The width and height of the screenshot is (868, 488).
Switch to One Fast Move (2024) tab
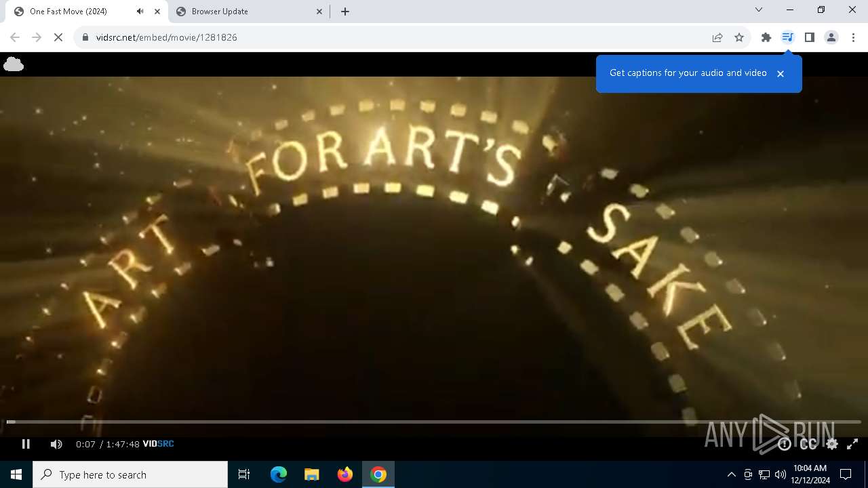tap(87, 12)
